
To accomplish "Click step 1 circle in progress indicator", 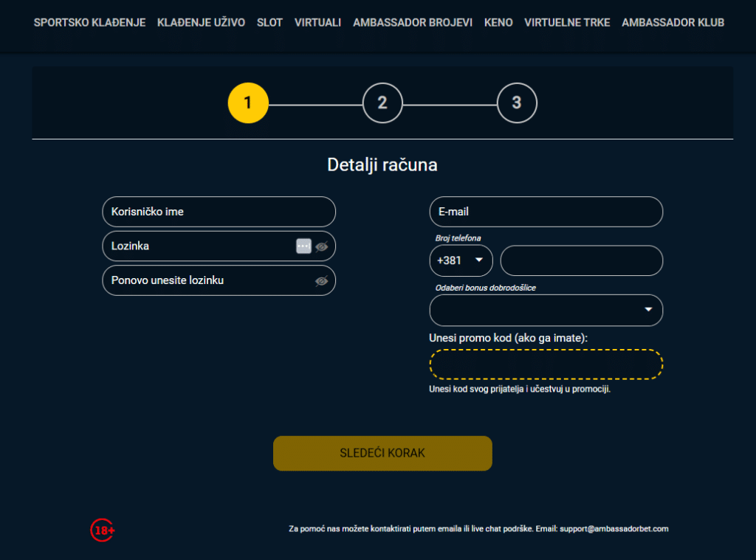I will pos(248,103).
